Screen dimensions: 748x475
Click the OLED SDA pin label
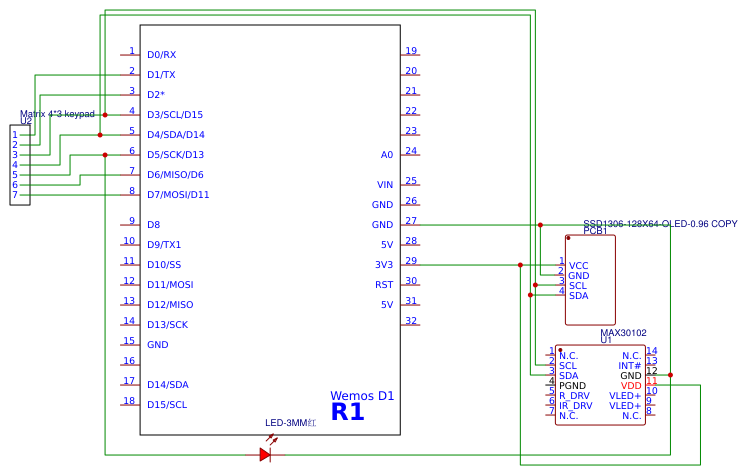579,296
